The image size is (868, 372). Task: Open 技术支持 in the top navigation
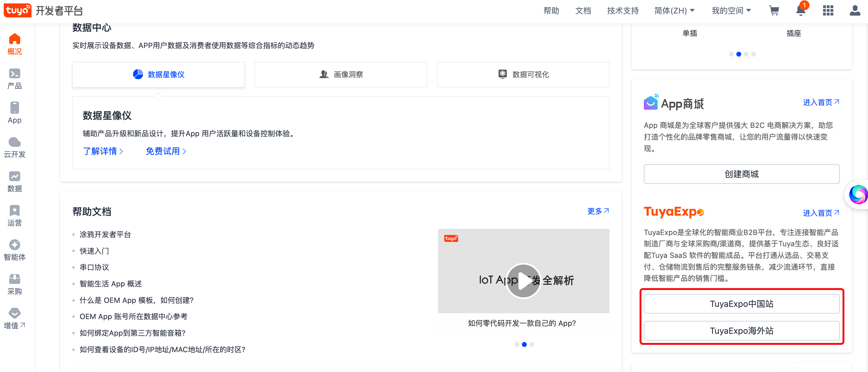(623, 10)
